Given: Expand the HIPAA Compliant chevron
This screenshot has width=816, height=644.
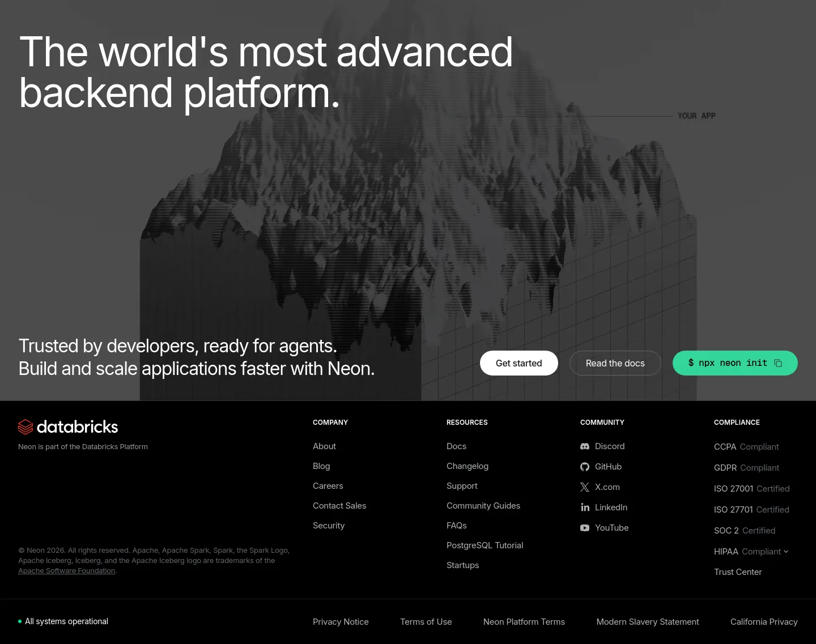Looking at the screenshot, I should point(786,552).
